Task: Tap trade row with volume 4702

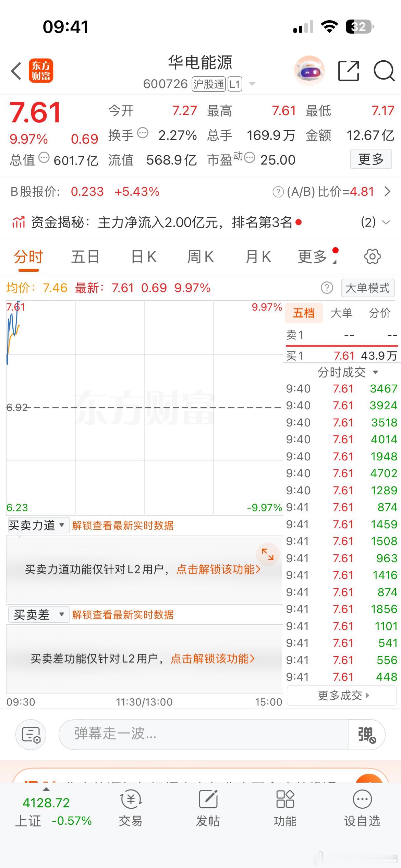Action: (x=341, y=473)
